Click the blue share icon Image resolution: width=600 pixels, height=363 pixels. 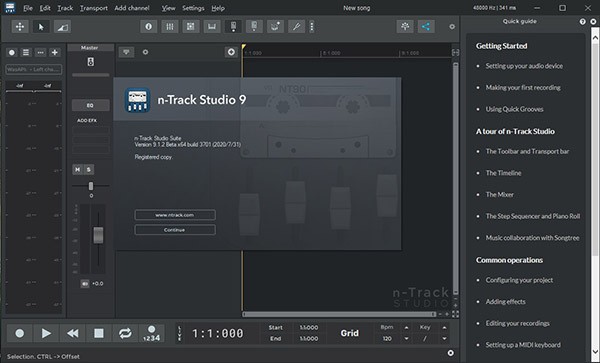426,26
